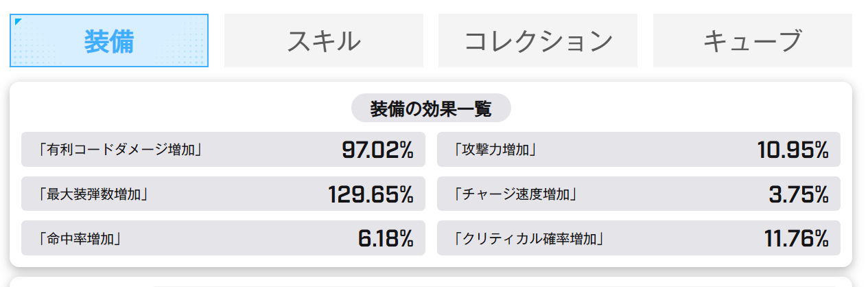Switch to the スキル tab
This screenshot has height=287, width=868.
click(x=324, y=41)
